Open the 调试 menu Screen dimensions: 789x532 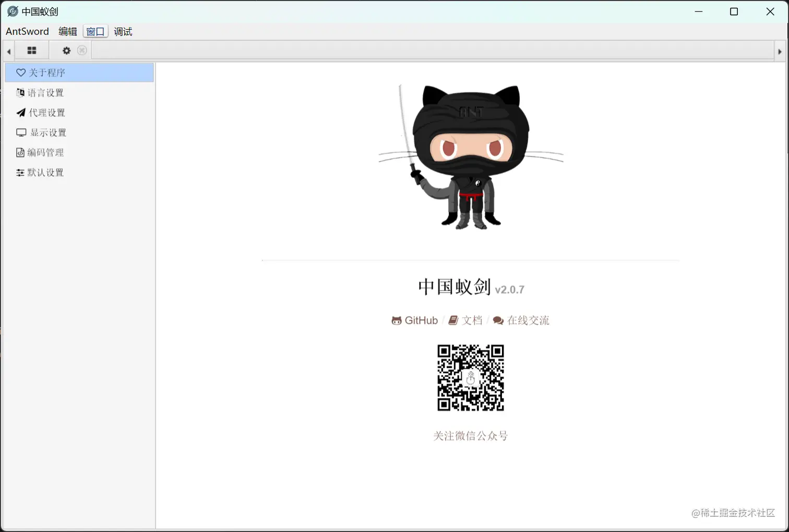click(x=123, y=32)
